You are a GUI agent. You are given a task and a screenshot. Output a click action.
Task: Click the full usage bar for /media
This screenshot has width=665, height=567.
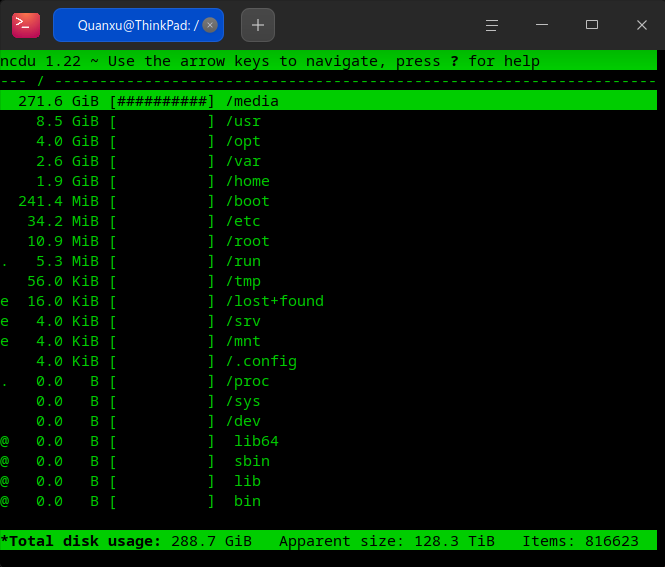(x=162, y=101)
